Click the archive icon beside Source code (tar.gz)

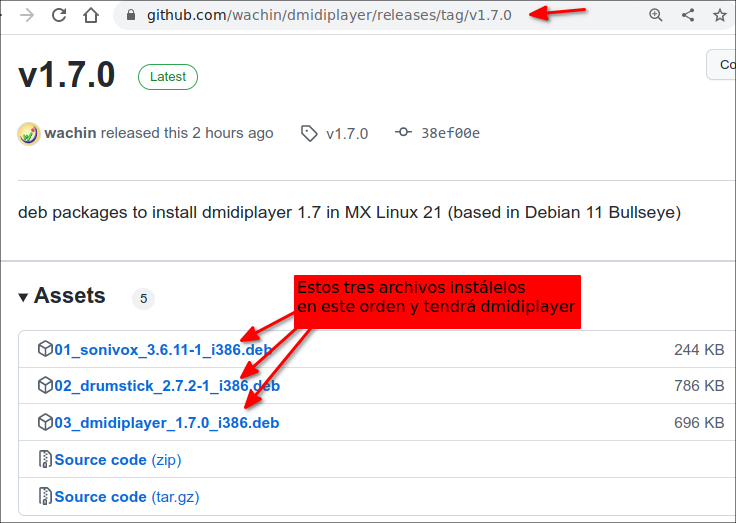(45, 496)
